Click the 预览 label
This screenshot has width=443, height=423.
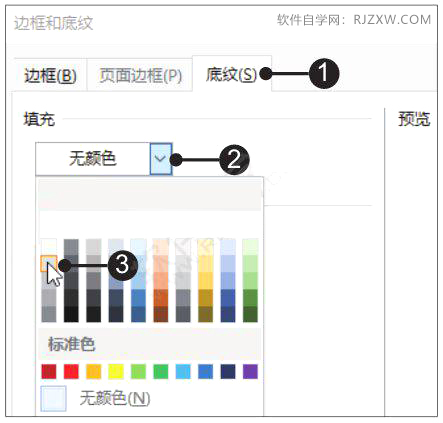[414, 119]
